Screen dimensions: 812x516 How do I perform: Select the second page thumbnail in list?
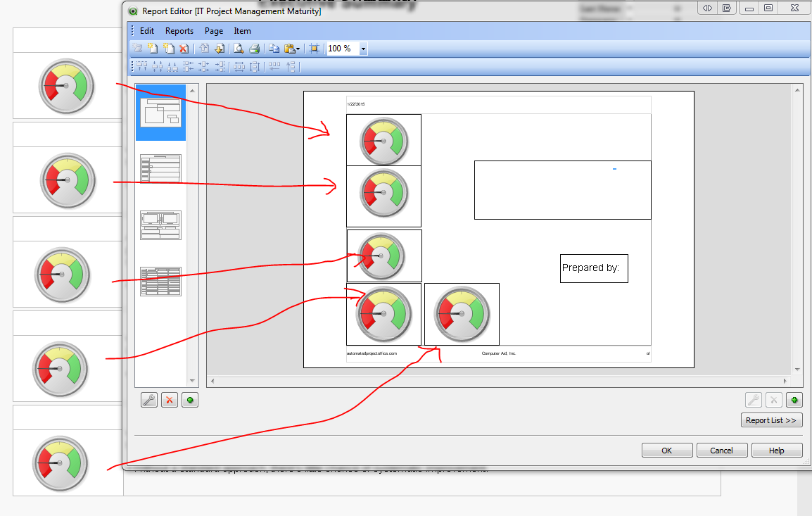(x=160, y=168)
